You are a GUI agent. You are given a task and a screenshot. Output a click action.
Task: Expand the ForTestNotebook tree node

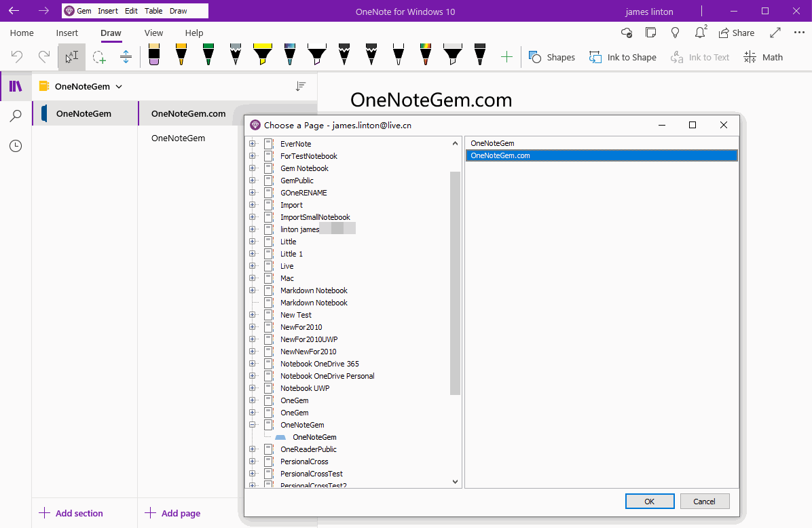[252, 156]
